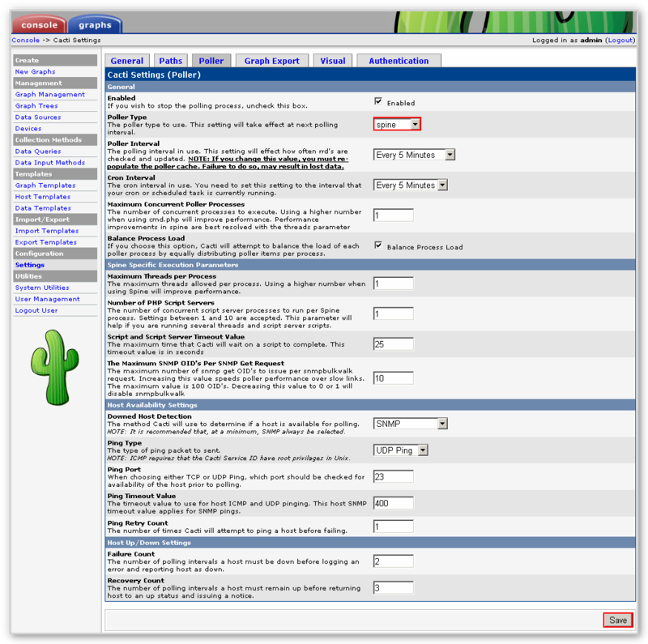This screenshot has width=648, height=644.
Task: Uncheck the Enabled poller checkbox
Action: [378, 101]
